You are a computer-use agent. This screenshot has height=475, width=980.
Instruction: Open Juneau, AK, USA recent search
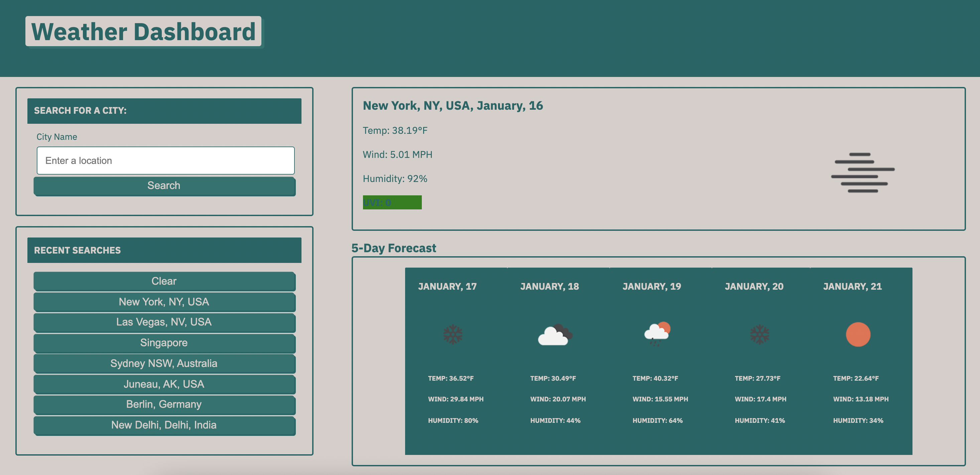pos(164,384)
